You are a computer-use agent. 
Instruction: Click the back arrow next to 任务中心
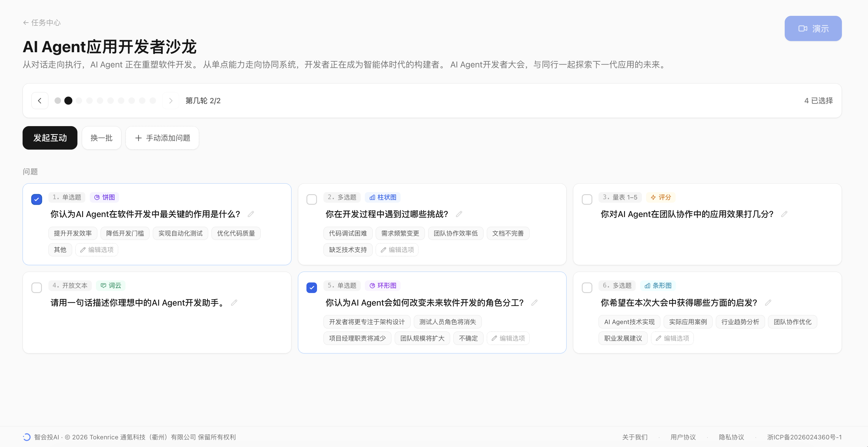tap(26, 23)
